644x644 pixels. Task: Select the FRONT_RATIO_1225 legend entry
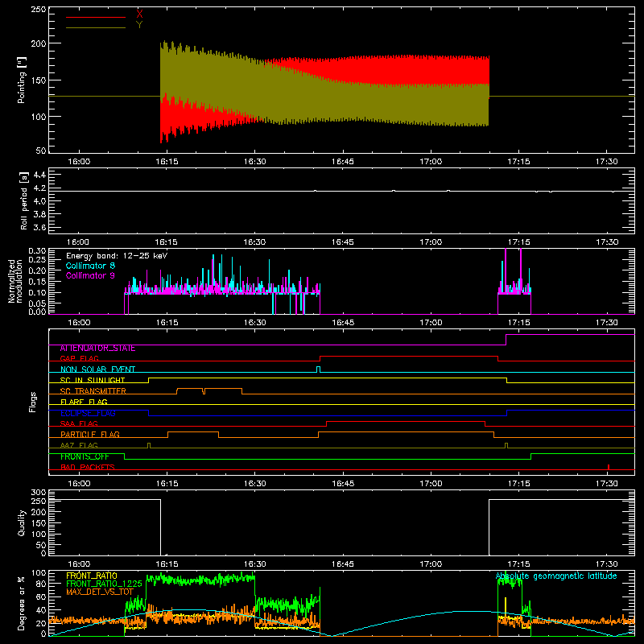(x=104, y=584)
